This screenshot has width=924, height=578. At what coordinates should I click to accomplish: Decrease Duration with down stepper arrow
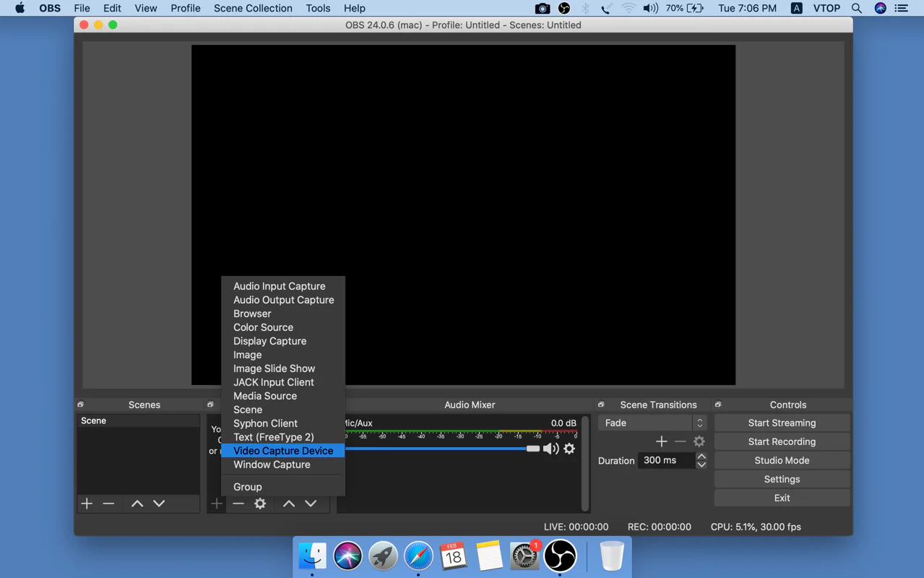(x=701, y=465)
